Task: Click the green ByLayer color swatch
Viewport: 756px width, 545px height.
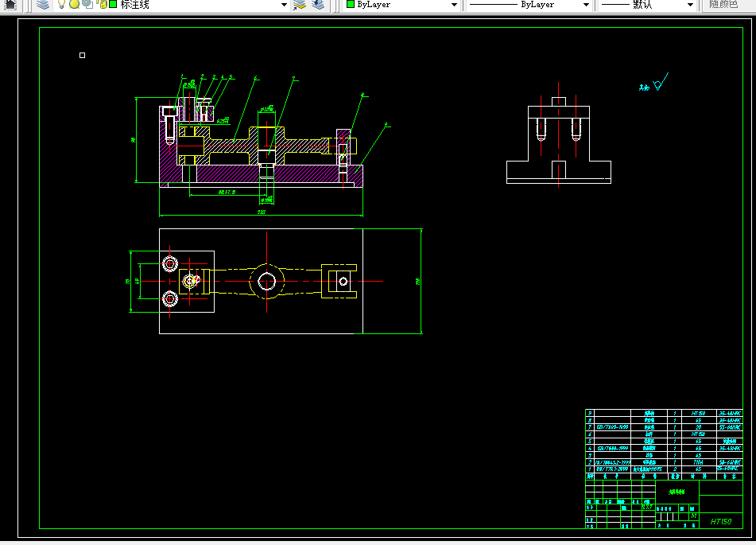Action: 351,4
